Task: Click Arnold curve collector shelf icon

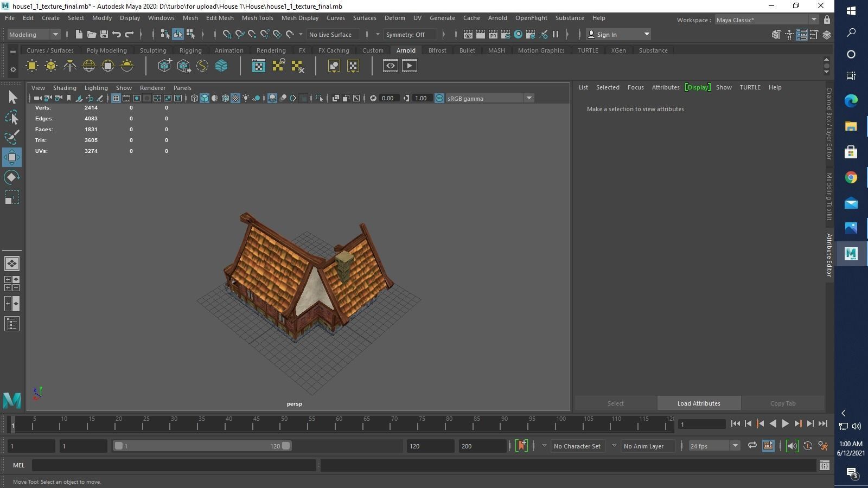Action: click(202, 66)
